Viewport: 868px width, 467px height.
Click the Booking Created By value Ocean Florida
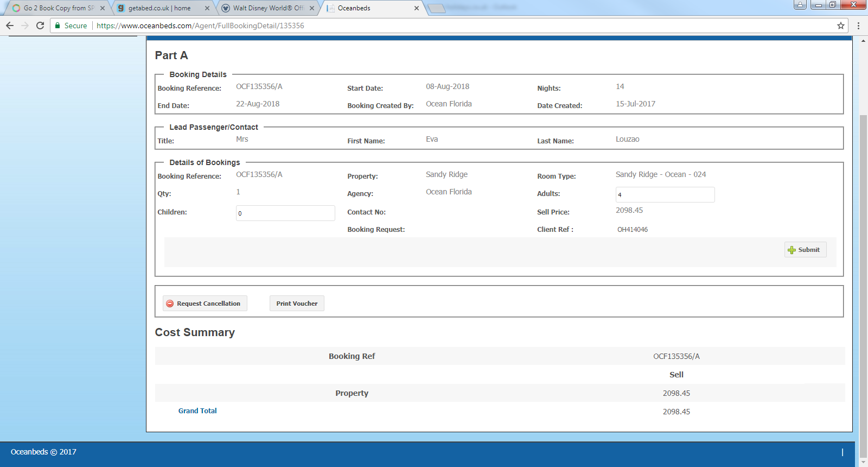(449, 104)
